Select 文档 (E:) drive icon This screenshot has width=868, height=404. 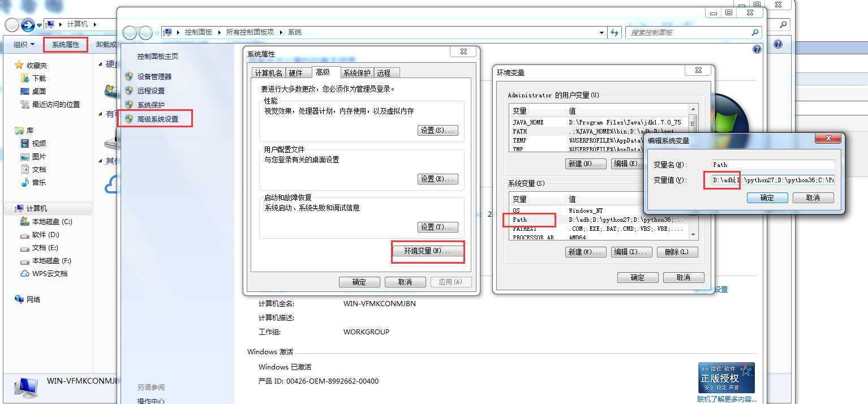coord(25,247)
